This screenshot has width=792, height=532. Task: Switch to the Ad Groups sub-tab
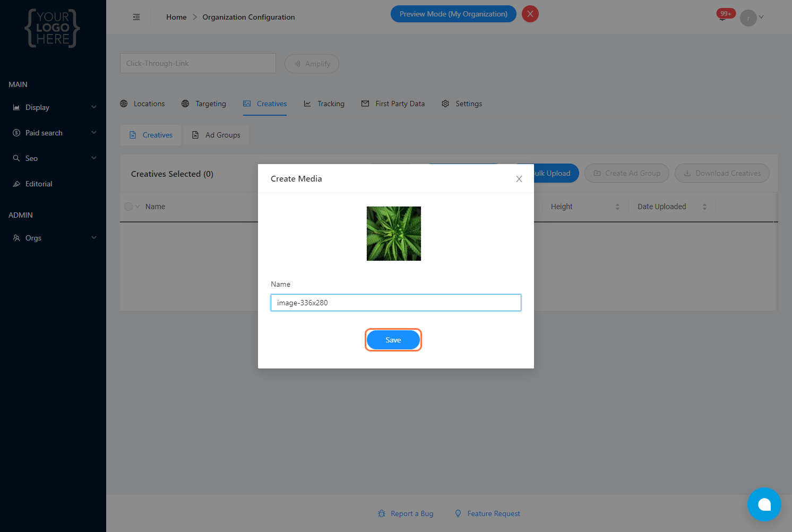[216, 135]
